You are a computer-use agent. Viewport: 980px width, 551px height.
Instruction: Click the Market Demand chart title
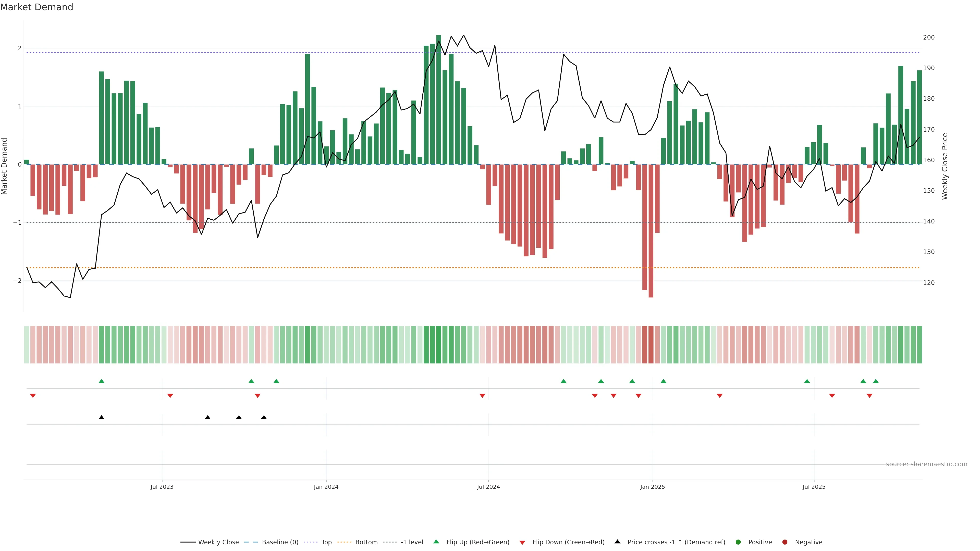[x=36, y=7]
